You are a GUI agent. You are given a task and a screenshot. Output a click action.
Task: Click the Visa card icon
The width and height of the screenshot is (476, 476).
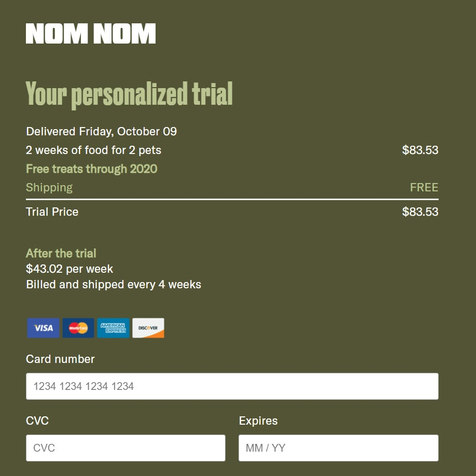click(x=44, y=328)
